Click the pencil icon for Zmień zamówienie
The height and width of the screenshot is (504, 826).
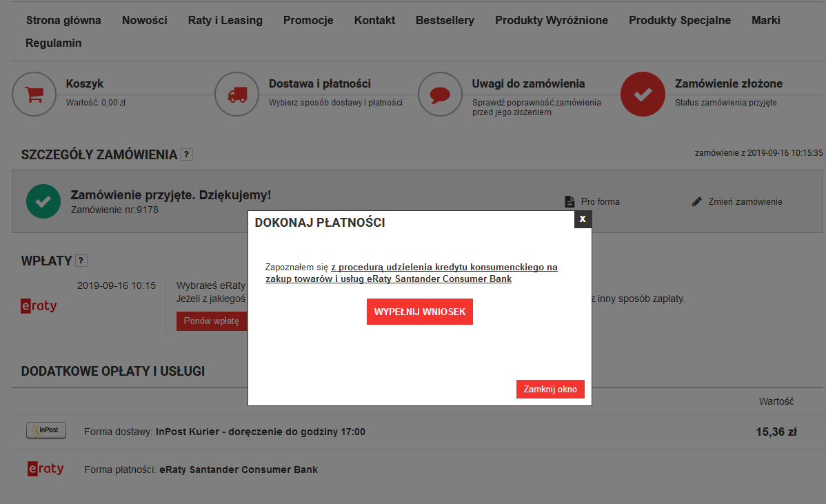click(x=696, y=202)
